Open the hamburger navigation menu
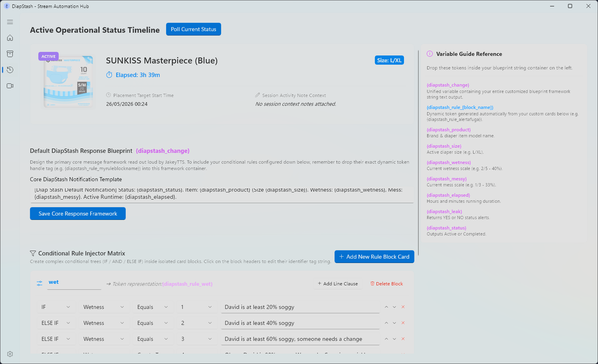598x364 pixels. (10, 22)
